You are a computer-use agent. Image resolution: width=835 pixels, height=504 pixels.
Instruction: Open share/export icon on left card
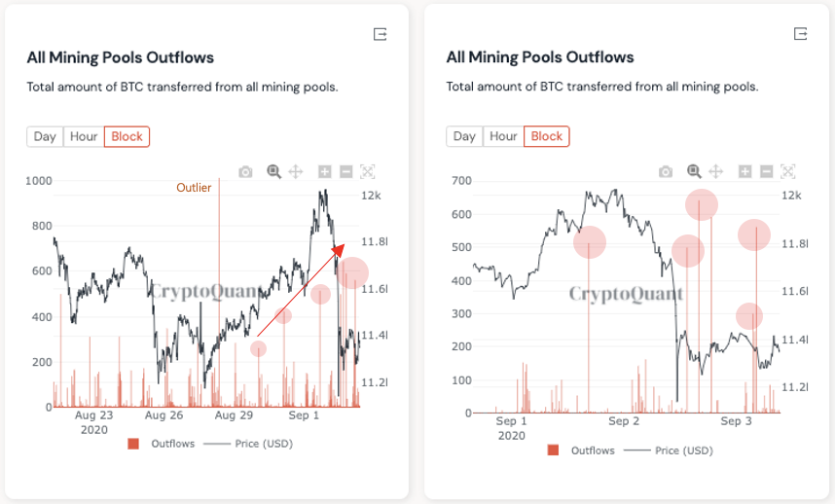pyautogui.click(x=381, y=34)
